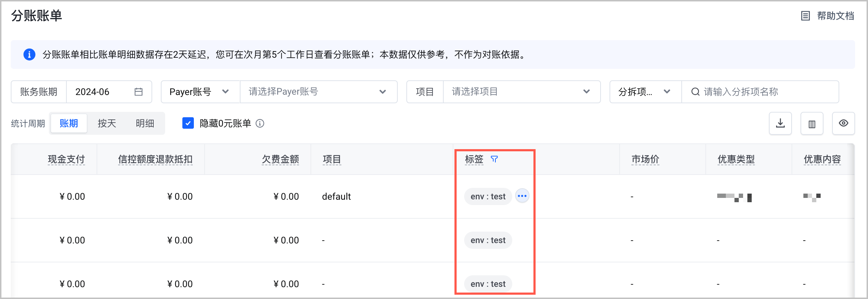Click the 账务账期 label
Screen dimensions: 868x299
click(39, 92)
